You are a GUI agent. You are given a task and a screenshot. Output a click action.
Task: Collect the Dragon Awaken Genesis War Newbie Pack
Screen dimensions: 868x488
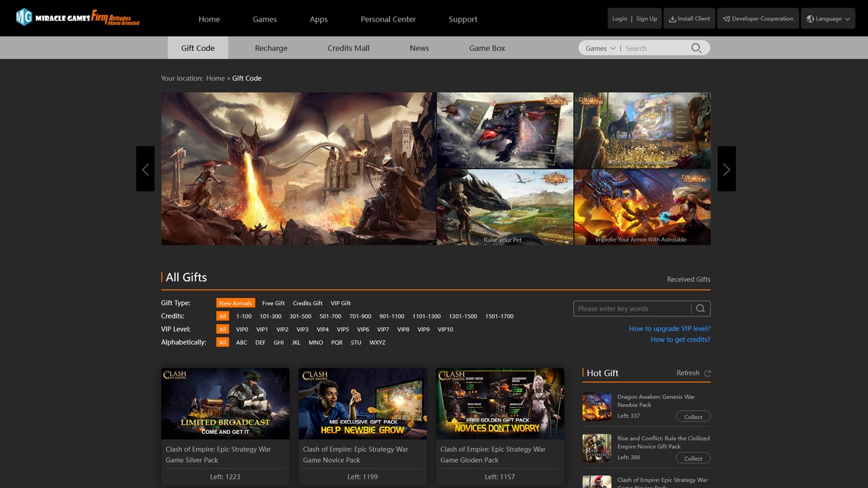pos(693,417)
